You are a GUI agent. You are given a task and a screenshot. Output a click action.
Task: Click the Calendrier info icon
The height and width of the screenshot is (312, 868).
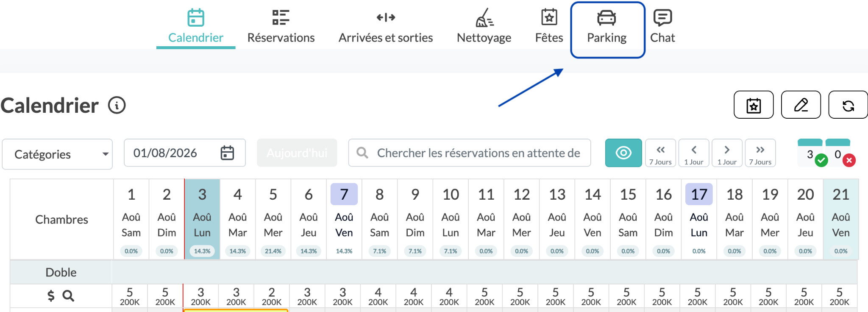(117, 105)
